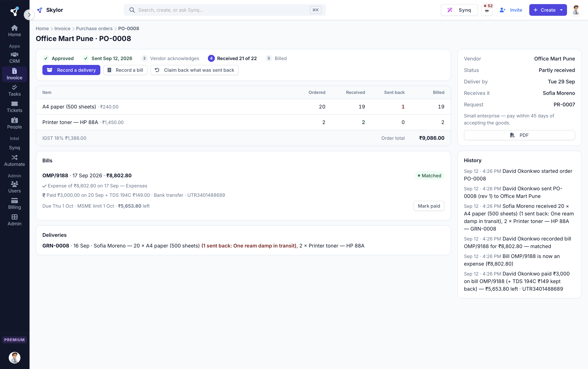Go to the Tasks app

tap(14, 91)
